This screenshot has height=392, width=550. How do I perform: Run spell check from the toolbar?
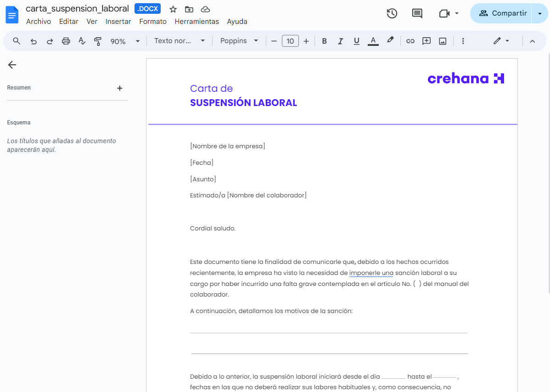click(x=82, y=41)
